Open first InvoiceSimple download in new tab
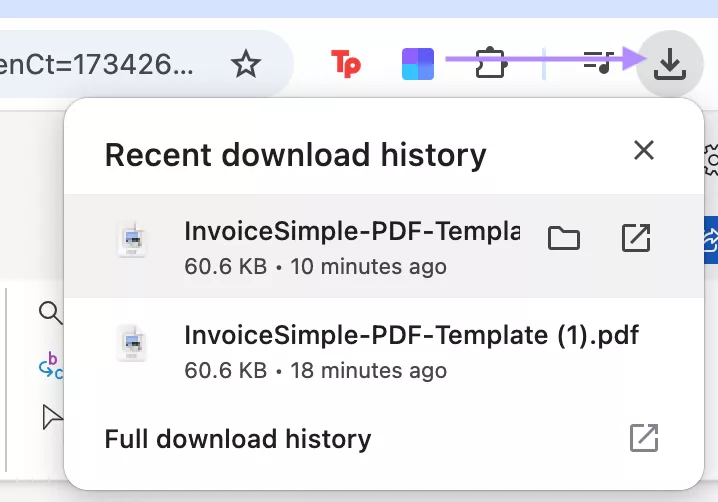This screenshot has height=502, width=718. coord(636,238)
